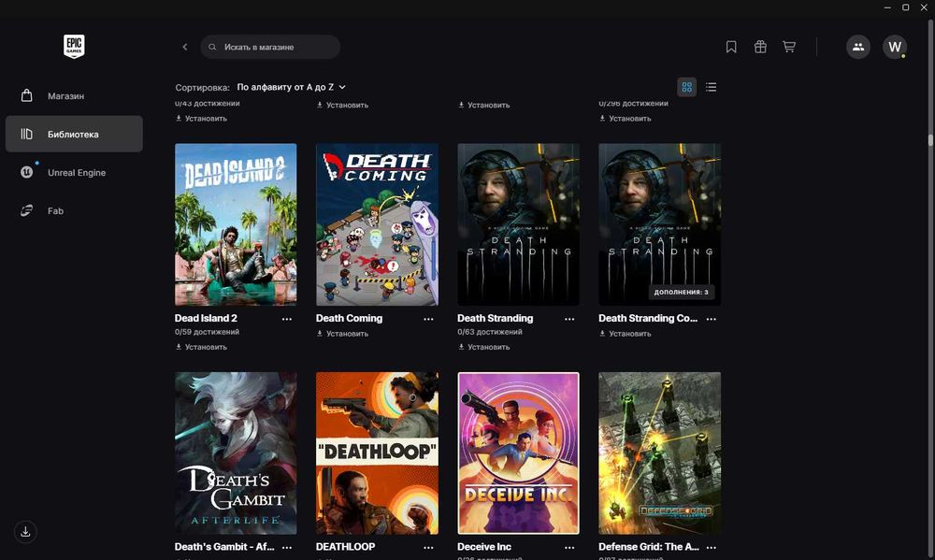Viewport: 935px width, 560px height.
Task: Open the three-dot menu for Death Stranding
Action: click(569, 319)
